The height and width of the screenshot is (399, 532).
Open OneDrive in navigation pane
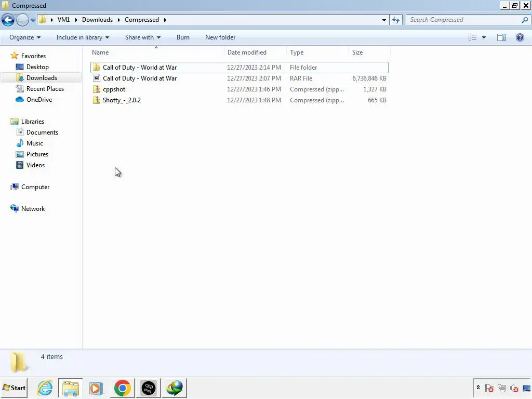click(x=39, y=99)
